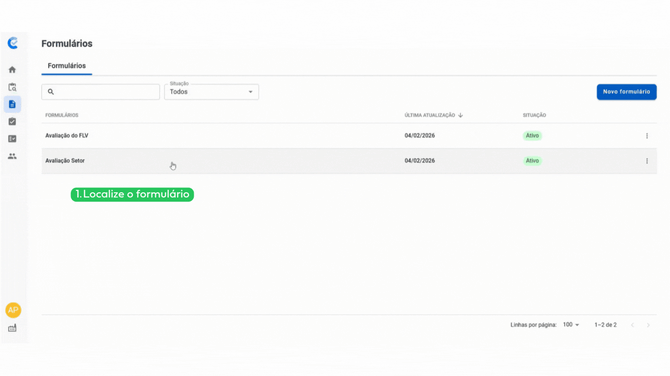Click the search magnifier icon

tap(51, 92)
